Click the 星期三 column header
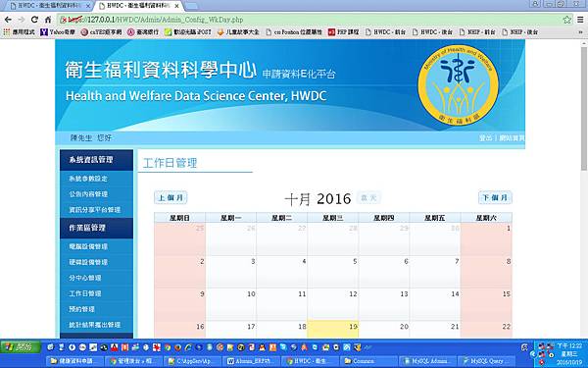 pos(332,218)
